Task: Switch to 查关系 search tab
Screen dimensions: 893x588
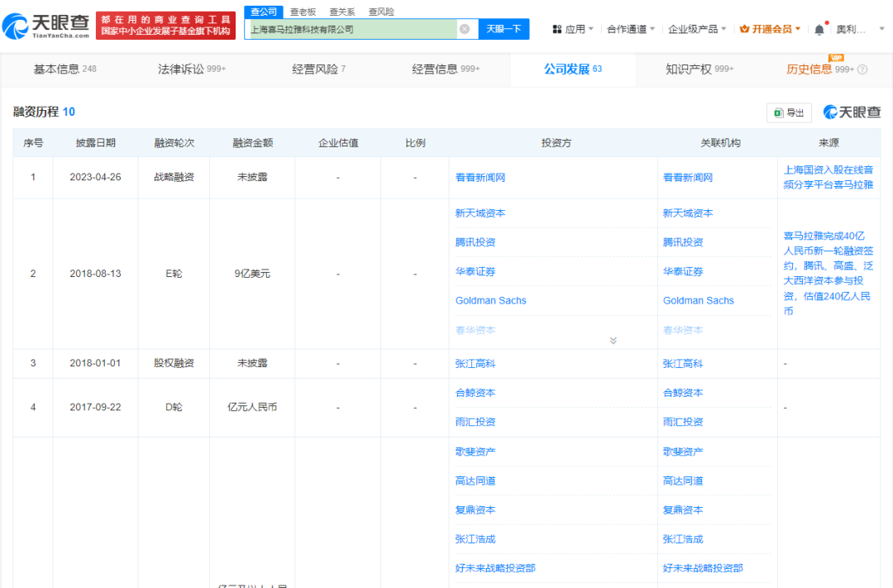Action: (x=342, y=12)
